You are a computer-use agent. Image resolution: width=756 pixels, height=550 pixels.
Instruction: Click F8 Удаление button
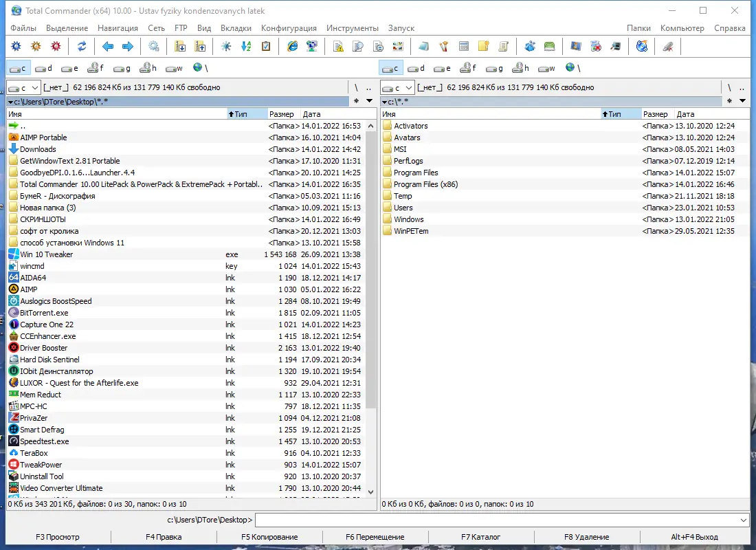pos(587,537)
